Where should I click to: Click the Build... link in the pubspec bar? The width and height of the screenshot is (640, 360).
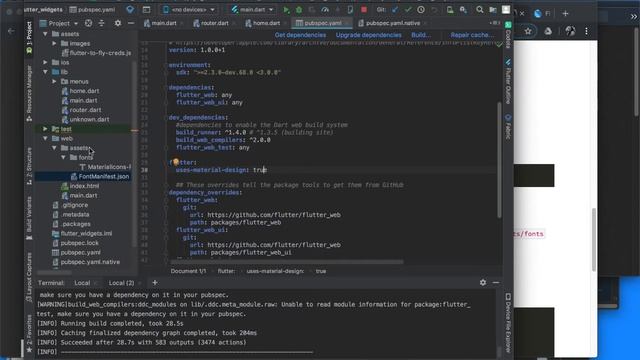[421, 35]
